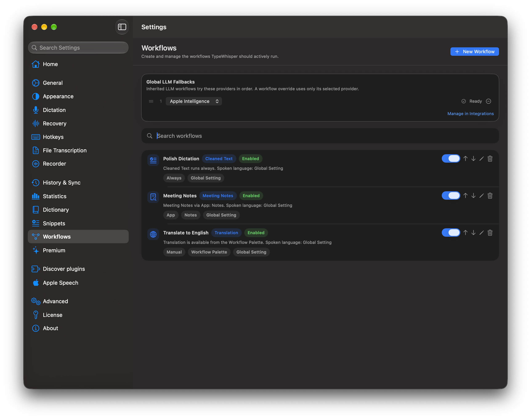Select Snippets in the sidebar

78,223
